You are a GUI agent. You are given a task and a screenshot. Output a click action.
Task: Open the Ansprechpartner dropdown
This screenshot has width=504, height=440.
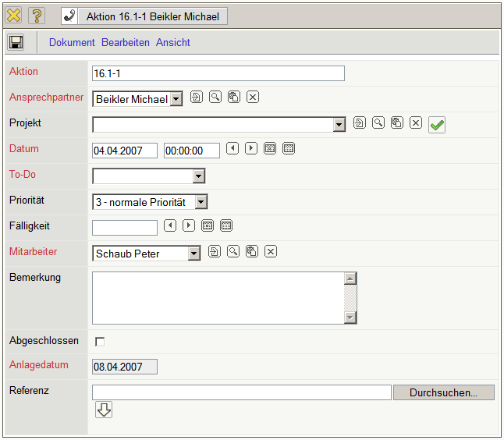click(x=176, y=99)
